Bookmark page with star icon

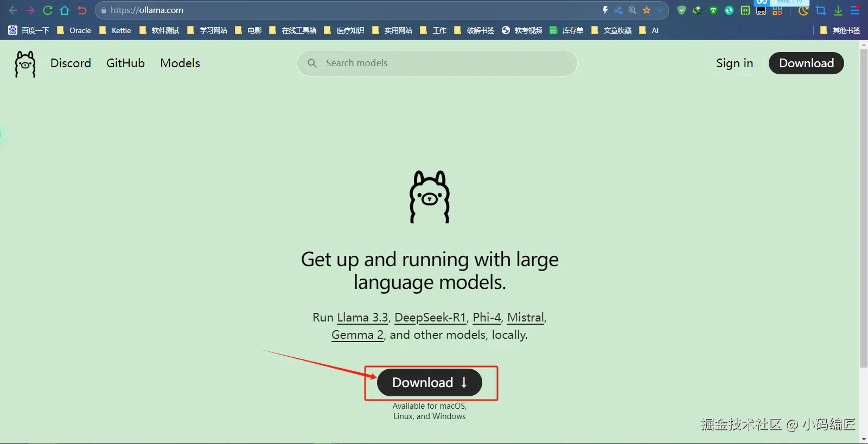646,10
